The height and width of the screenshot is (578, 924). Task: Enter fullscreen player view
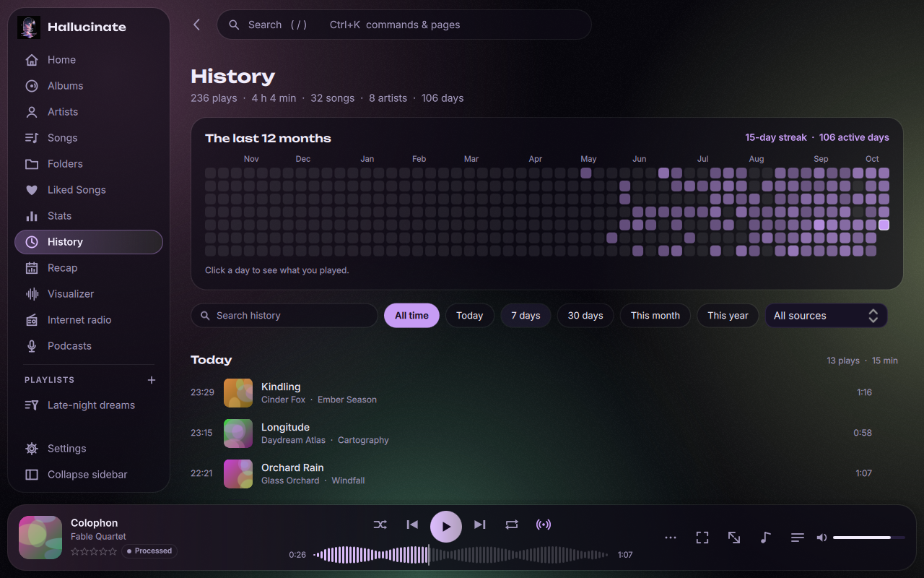coord(702,538)
